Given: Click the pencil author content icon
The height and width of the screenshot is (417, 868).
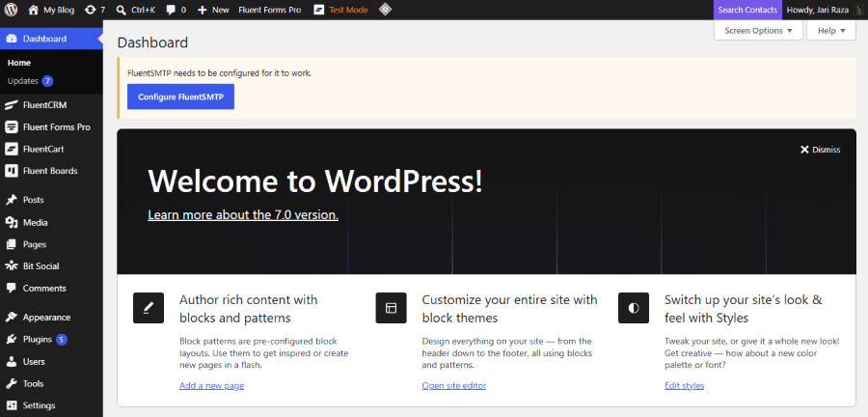Looking at the screenshot, I should tap(149, 308).
